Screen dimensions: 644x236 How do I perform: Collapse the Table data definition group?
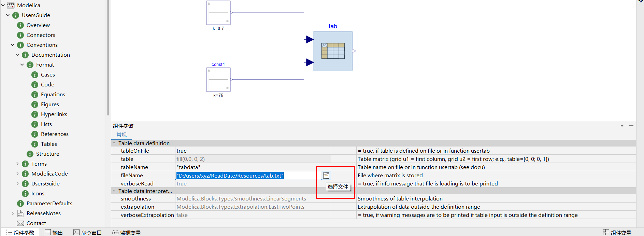[114, 143]
